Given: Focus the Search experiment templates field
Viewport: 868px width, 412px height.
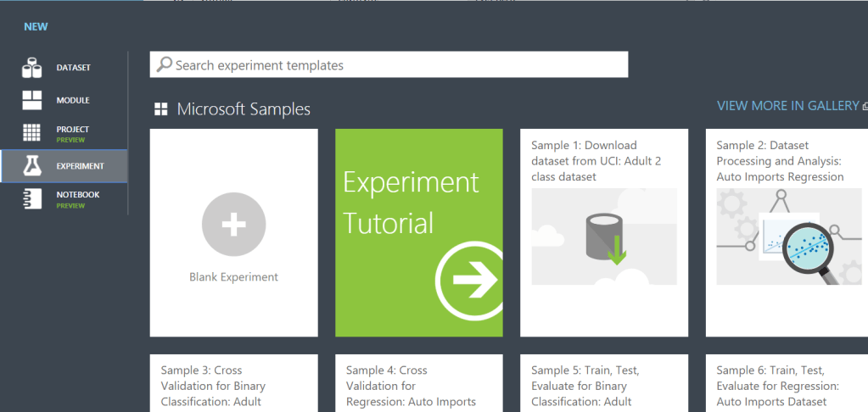Looking at the screenshot, I should click(x=389, y=64).
